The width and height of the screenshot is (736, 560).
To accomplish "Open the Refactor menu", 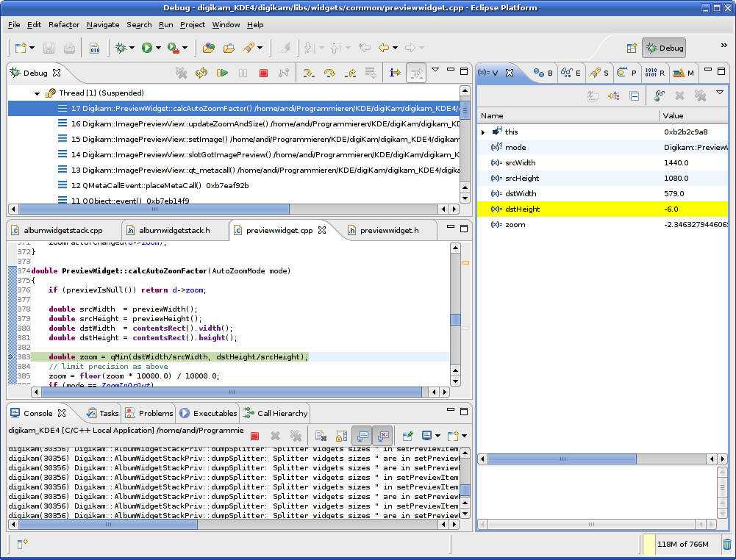I will 64,24.
